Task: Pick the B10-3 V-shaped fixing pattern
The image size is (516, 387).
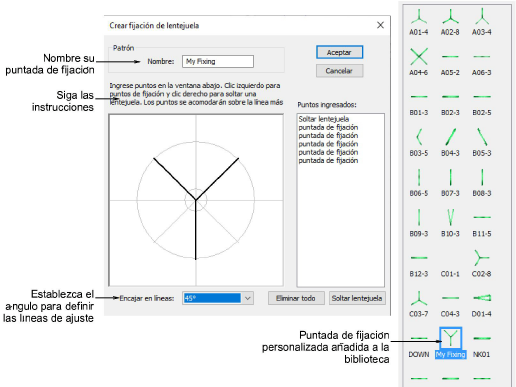Action: [x=450, y=223]
